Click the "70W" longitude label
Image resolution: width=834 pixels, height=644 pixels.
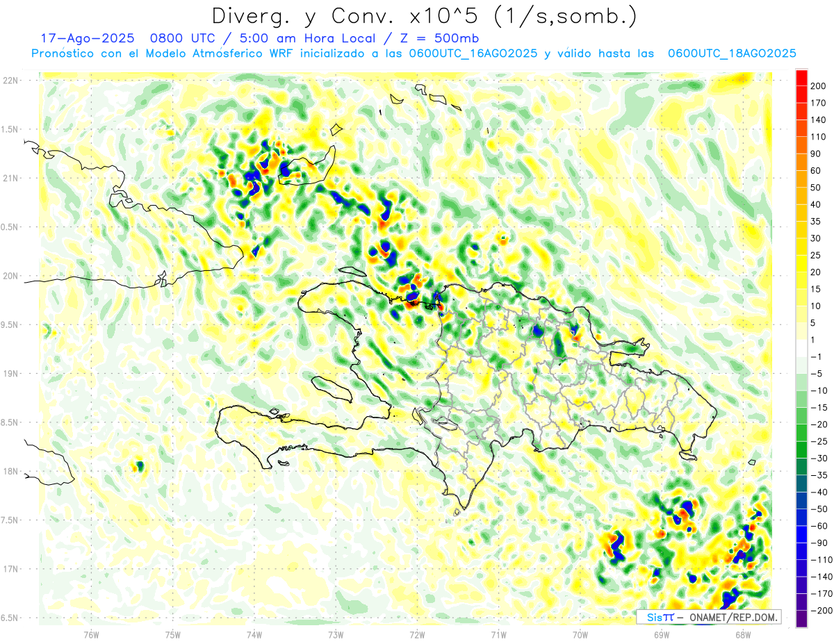tap(580, 634)
